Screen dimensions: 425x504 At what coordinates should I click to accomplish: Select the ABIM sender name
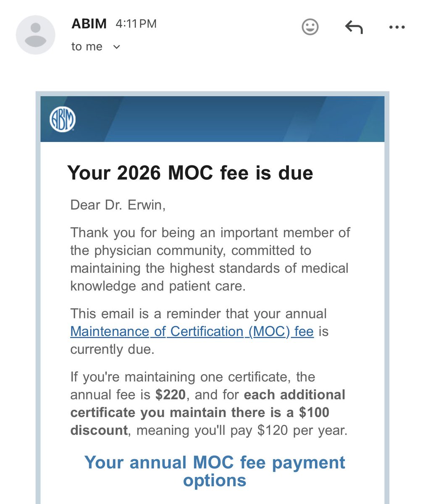(x=89, y=24)
